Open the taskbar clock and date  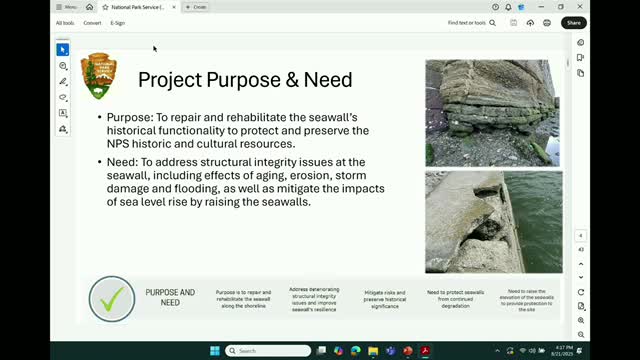(x=562, y=351)
